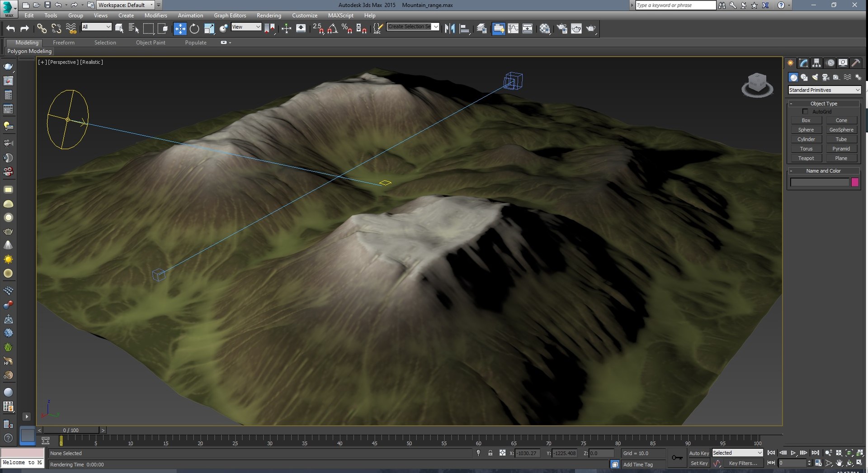
Task: Toggle Percent Snap
Action: point(347,28)
